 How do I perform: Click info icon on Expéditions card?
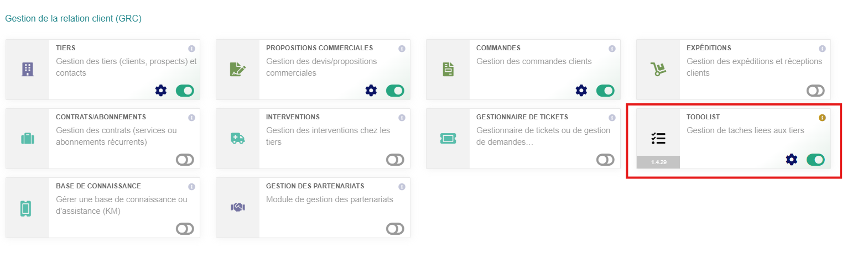pos(822,49)
